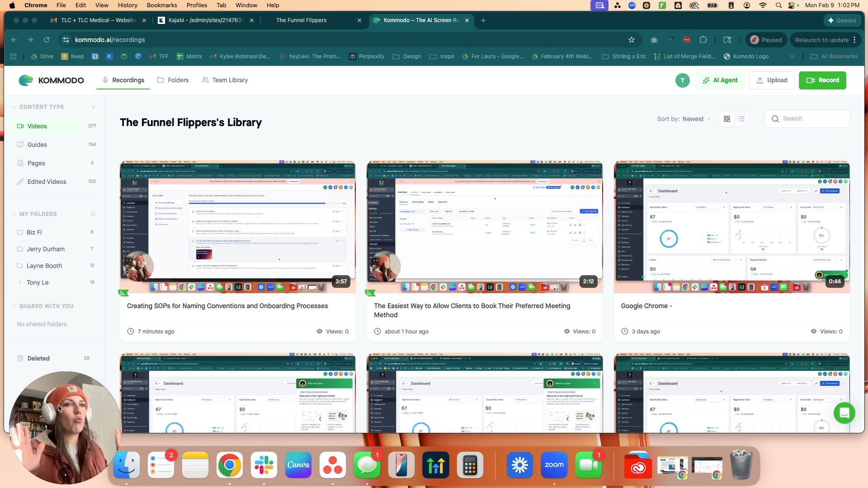
Task: Click the Upload button
Action: 772,80
